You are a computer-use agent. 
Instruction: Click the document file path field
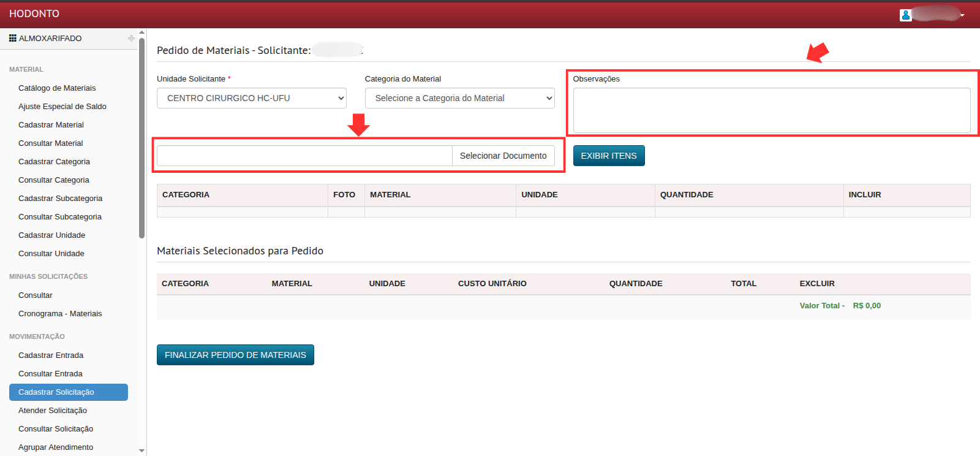pos(304,156)
